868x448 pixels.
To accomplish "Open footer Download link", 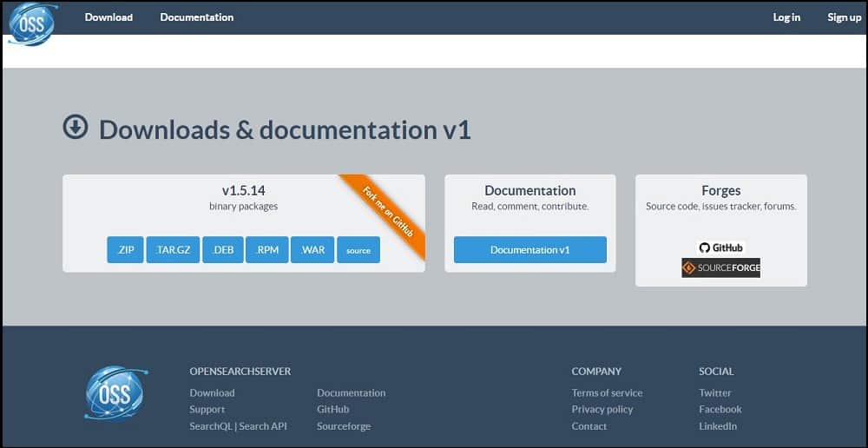I will click(x=212, y=392).
